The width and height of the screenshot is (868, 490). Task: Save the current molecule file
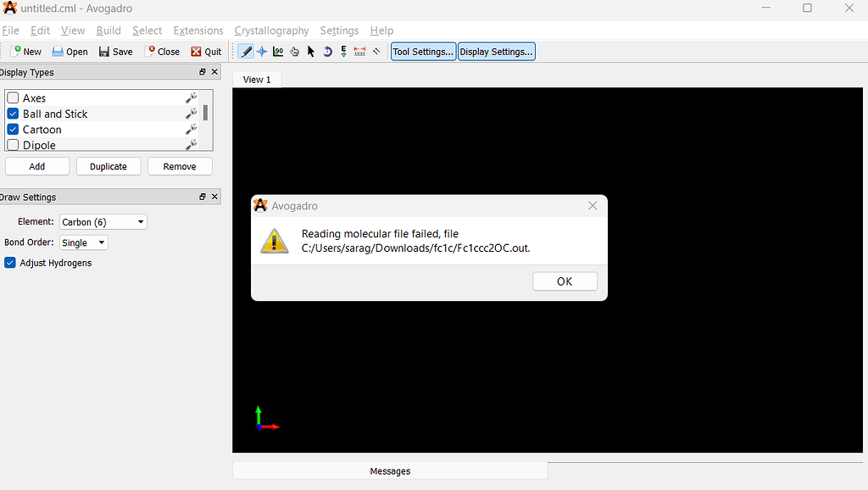(115, 51)
